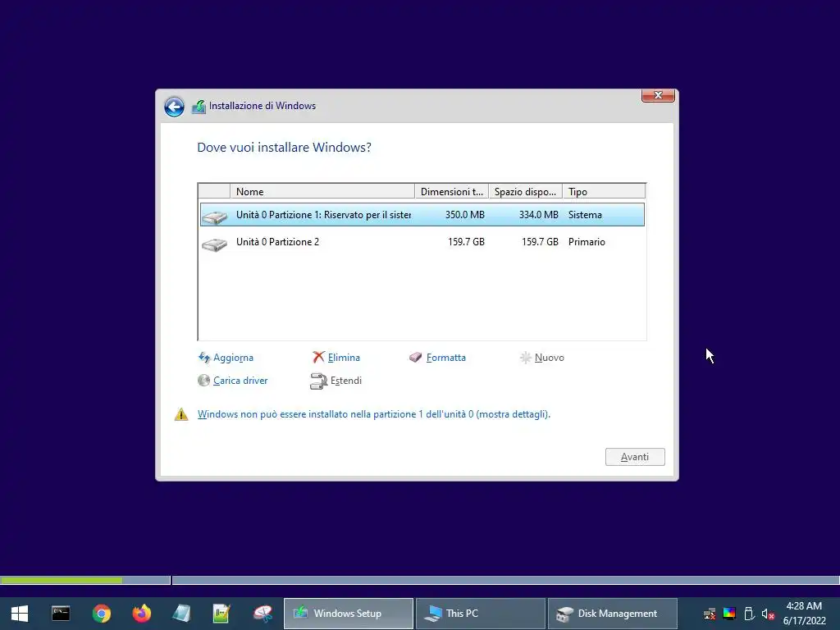Click the Windows Setup icon in title bar
The height and width of the screenshot is (630, 840).
(x=199, y=106)
